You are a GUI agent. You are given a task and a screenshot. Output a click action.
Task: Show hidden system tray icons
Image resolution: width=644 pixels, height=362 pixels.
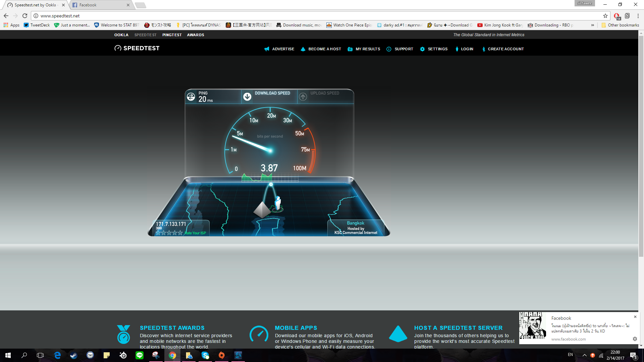[584, 355]
